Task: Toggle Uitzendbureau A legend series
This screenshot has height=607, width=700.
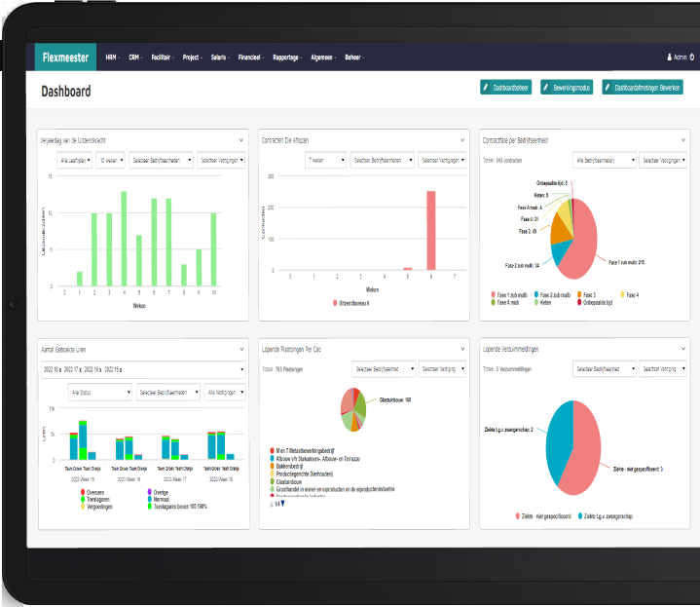Action: pos(356,303)
